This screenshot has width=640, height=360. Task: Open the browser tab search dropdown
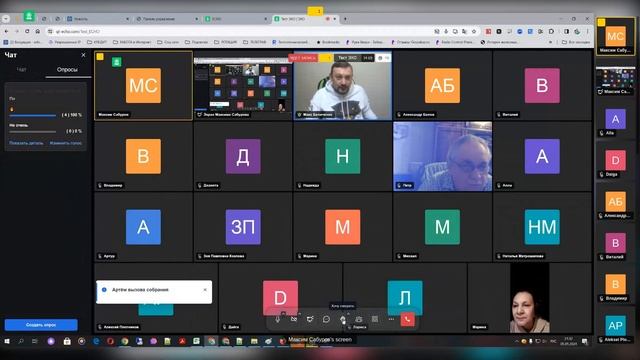[x=6, y=19]
